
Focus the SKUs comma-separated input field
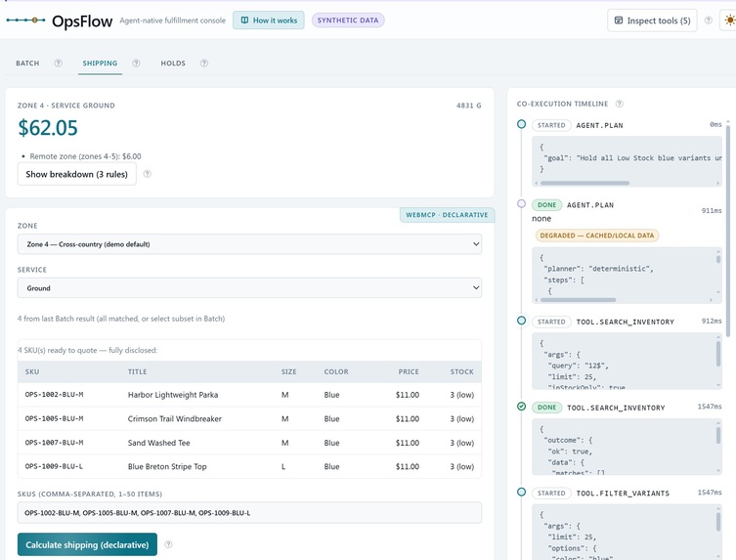coord(249,513)
